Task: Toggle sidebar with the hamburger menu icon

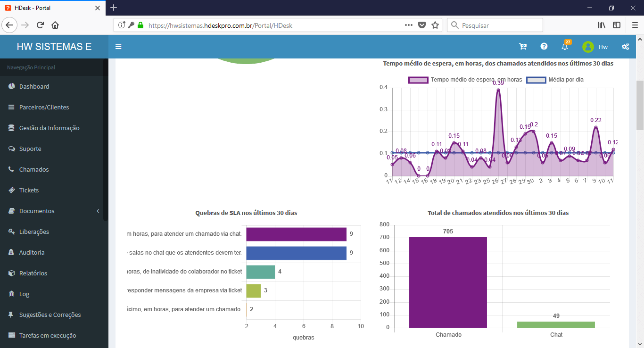Action: pos(118,47)
